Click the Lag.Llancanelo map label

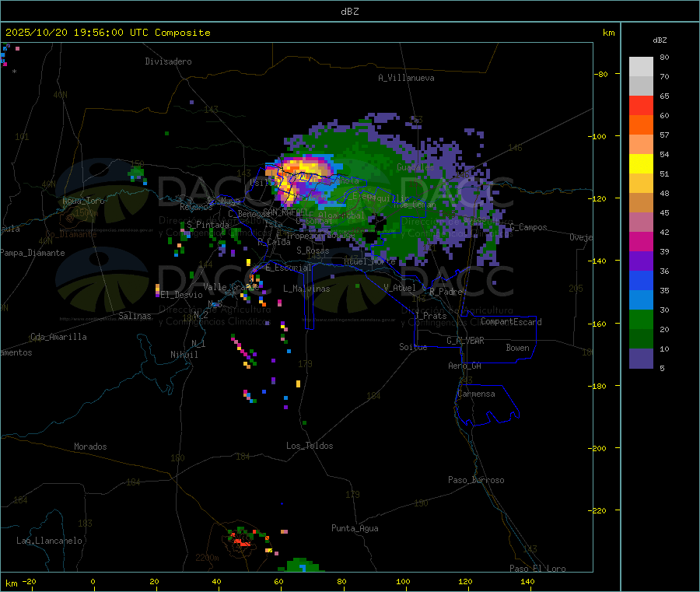click(49, 541)
